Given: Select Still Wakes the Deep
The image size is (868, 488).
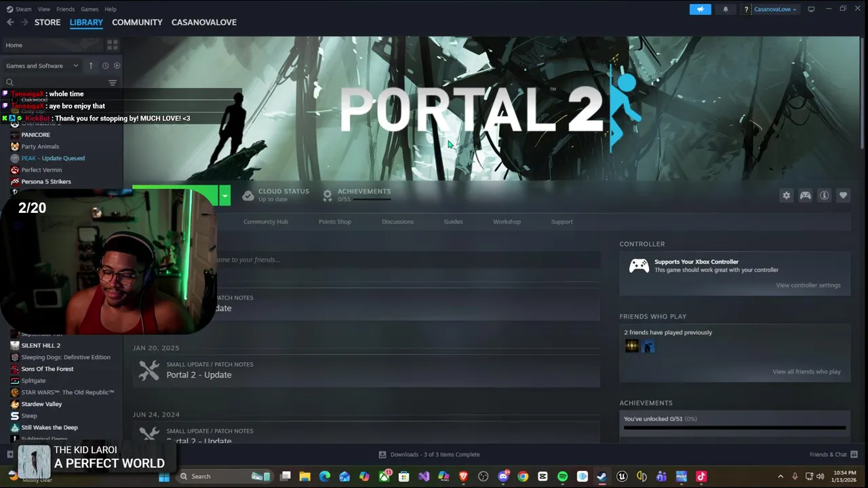Looking at the screenshot, I should point(50,428).
